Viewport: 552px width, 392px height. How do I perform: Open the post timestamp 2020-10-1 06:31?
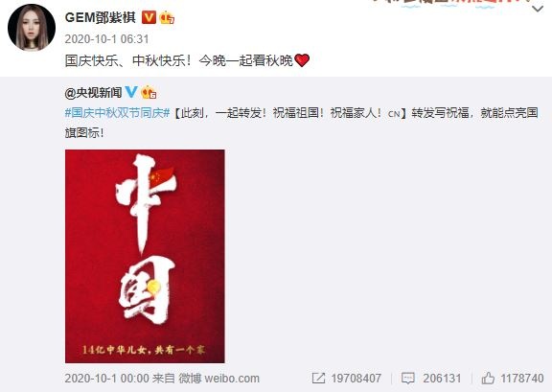click(x=106, y=39)
